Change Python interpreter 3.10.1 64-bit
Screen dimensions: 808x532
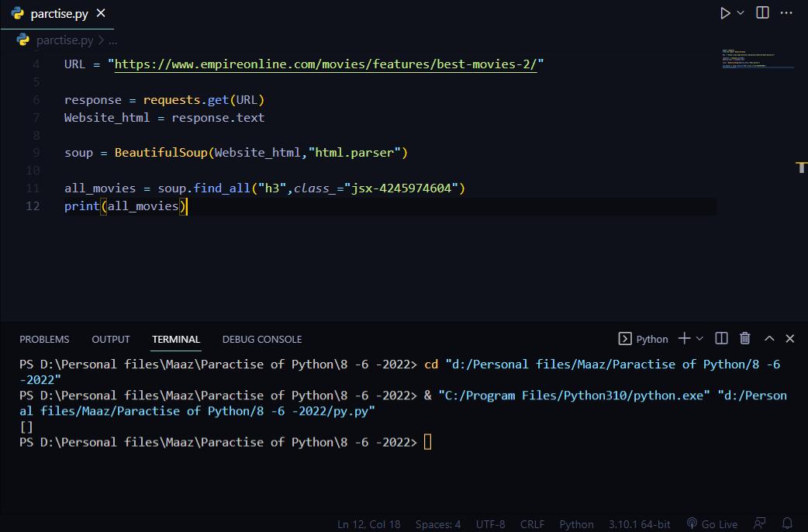tap(640, 524)
